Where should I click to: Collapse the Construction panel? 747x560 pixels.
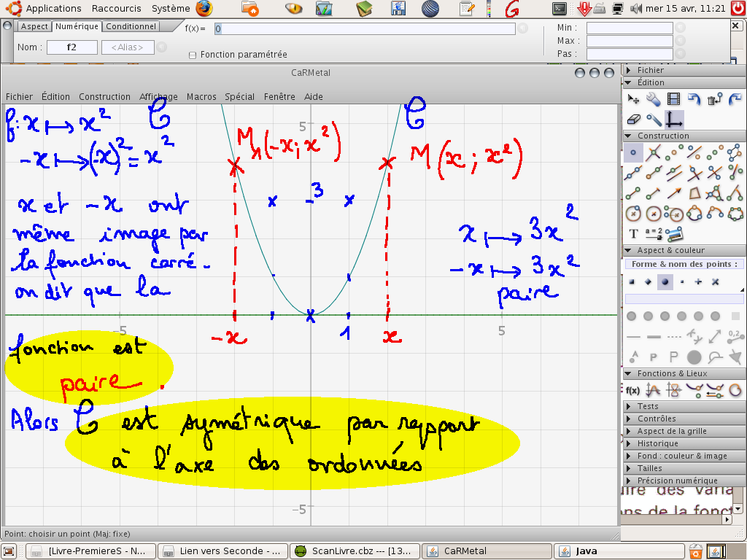pyautogui.click(x=629, y=136)
